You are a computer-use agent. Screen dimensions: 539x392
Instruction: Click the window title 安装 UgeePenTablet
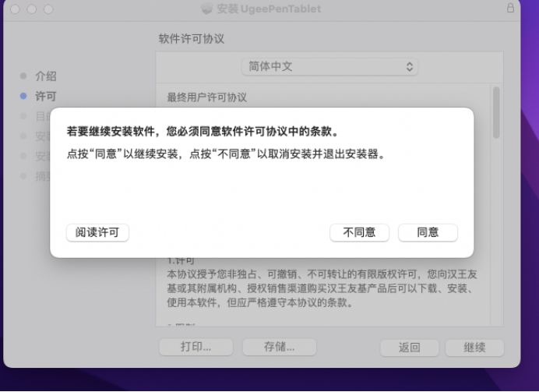point(269,9)
